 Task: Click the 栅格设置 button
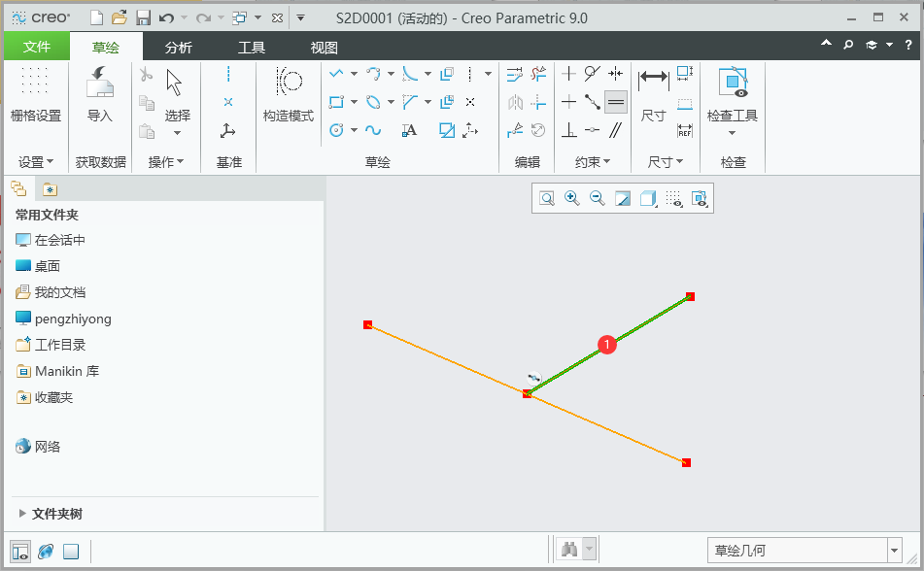[x=36, y=94]
